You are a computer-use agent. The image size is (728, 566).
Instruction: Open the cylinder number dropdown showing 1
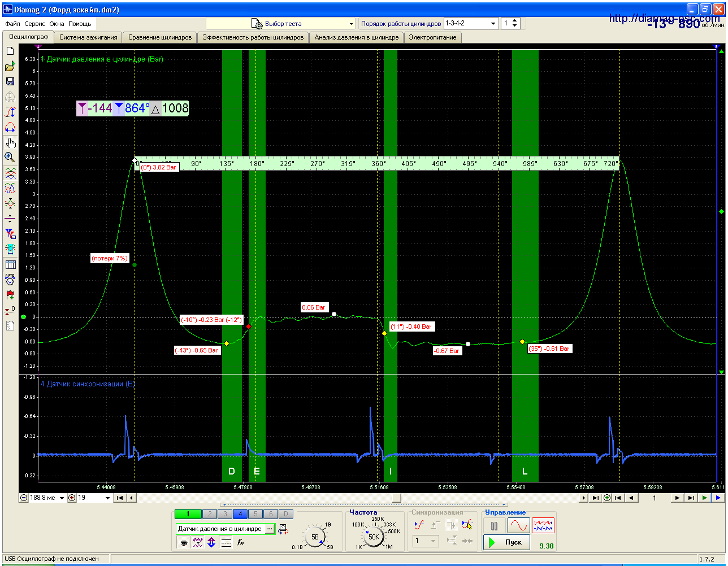[509, 23]
